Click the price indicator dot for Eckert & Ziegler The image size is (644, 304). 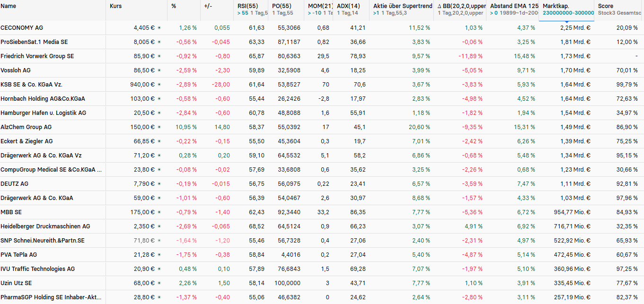tap(159, 141)
